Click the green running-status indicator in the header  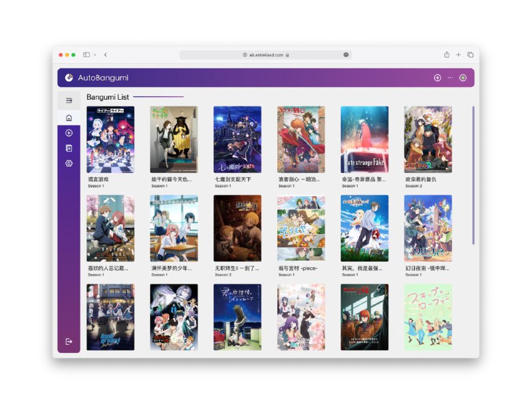pos(463,78)
